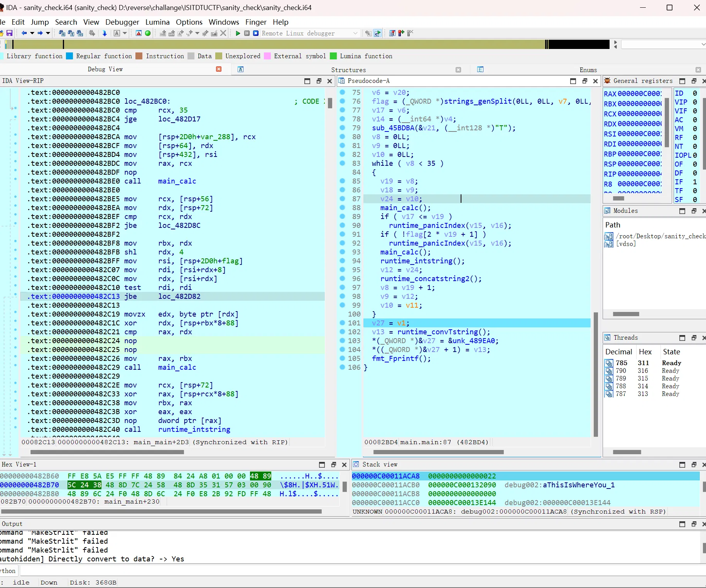Close the IDA View-RIP panel
This screenshot has width=706, height=588.
[329, 81]
